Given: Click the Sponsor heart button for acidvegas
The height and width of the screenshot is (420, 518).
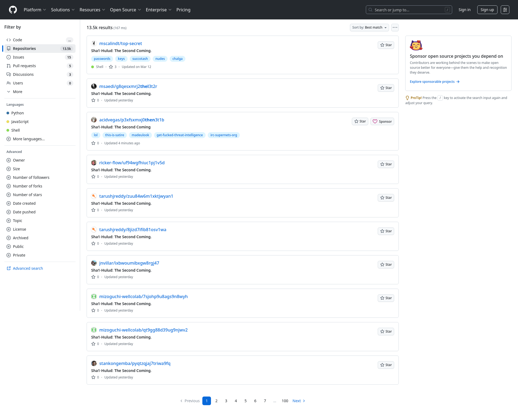Looking at the screenshot, I should 382,121.
